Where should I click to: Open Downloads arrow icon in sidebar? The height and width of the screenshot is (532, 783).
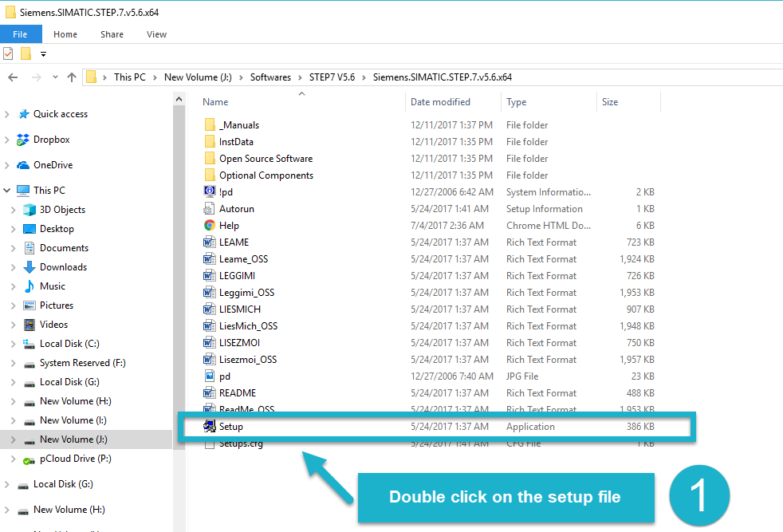(30, 267)
